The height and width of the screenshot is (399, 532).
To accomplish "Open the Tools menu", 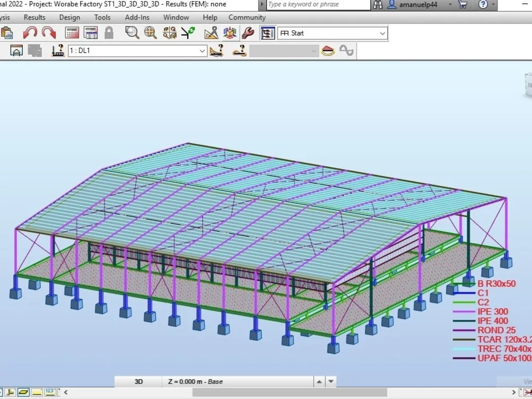I will (102, 17).
